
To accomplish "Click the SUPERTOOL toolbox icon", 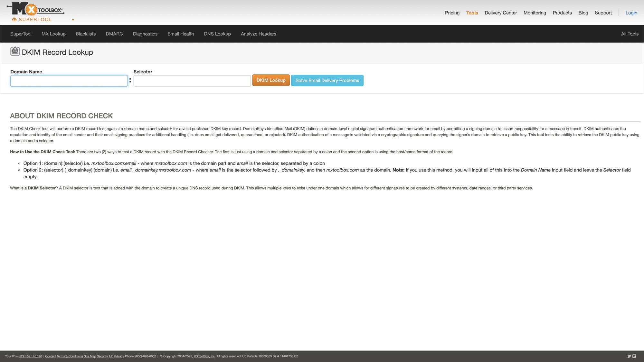I will [14, 19].
